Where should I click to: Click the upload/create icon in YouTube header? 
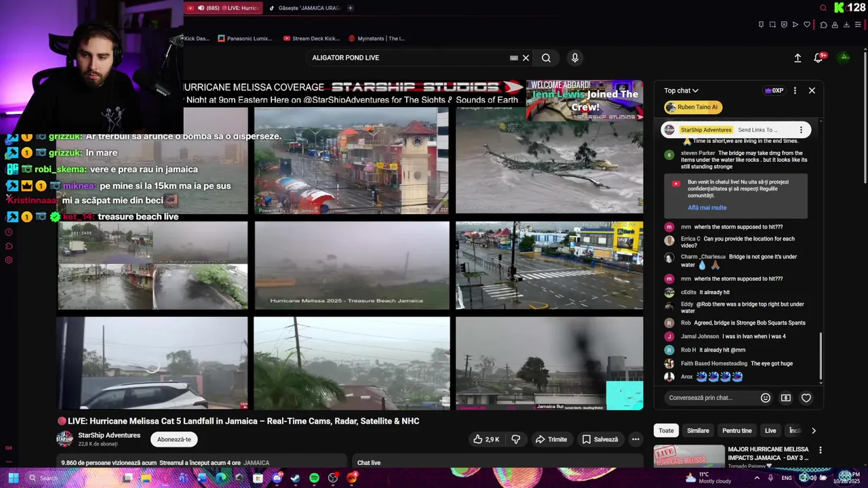coord(797,58)
